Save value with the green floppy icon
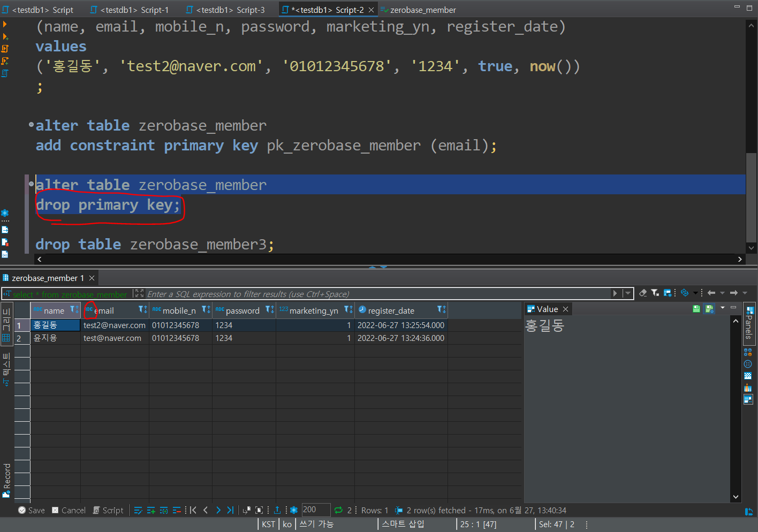758x532 pixels. tap(696, 309)
